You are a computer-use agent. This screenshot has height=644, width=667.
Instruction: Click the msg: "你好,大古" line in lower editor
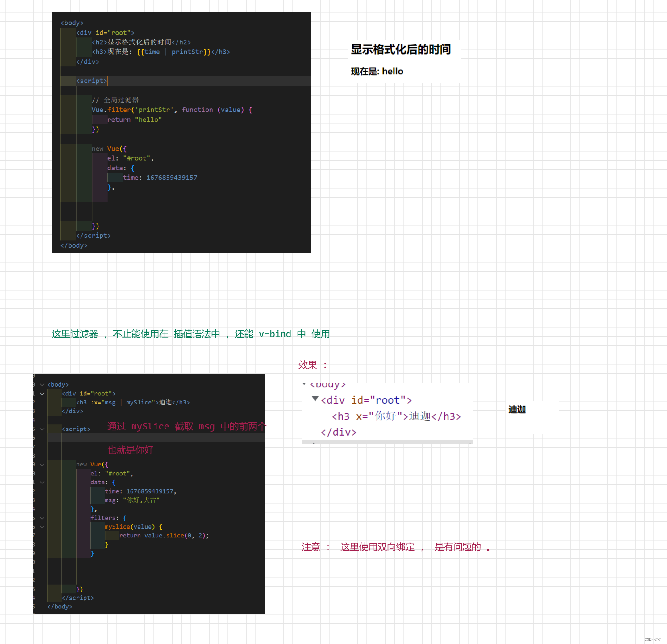tap(132, 500)
